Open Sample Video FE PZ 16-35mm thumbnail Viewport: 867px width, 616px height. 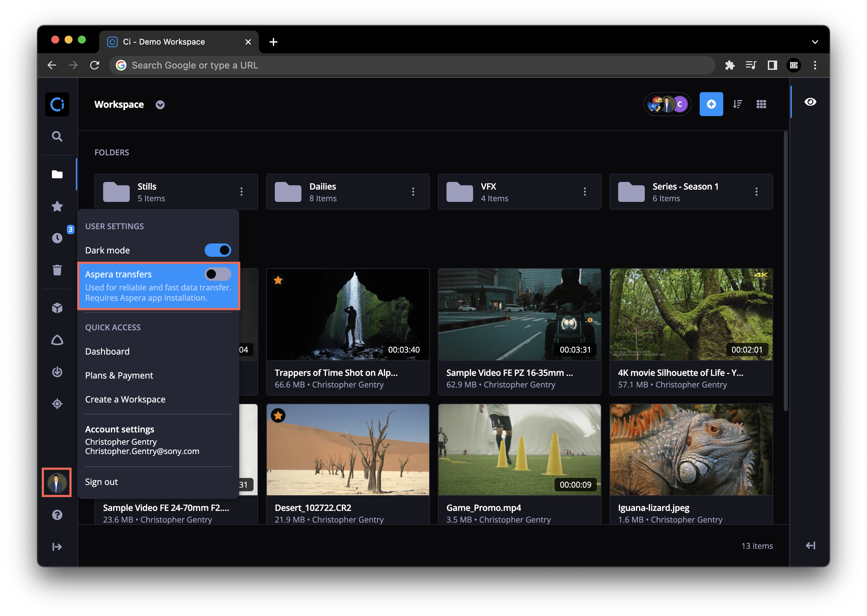coord(519,314)
